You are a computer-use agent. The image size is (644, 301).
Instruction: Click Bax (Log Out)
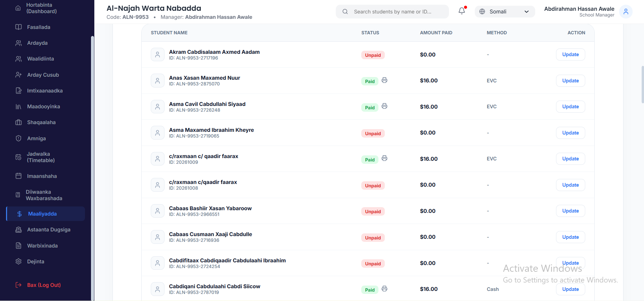click(46, 285)
